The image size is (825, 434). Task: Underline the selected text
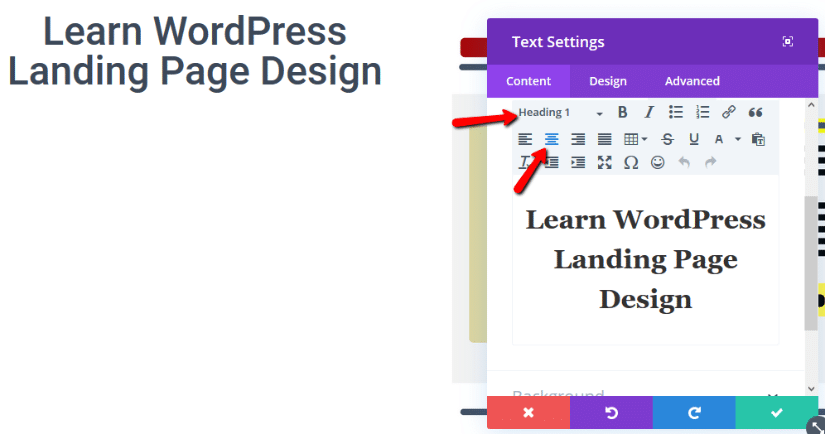(x=694, y=139)
